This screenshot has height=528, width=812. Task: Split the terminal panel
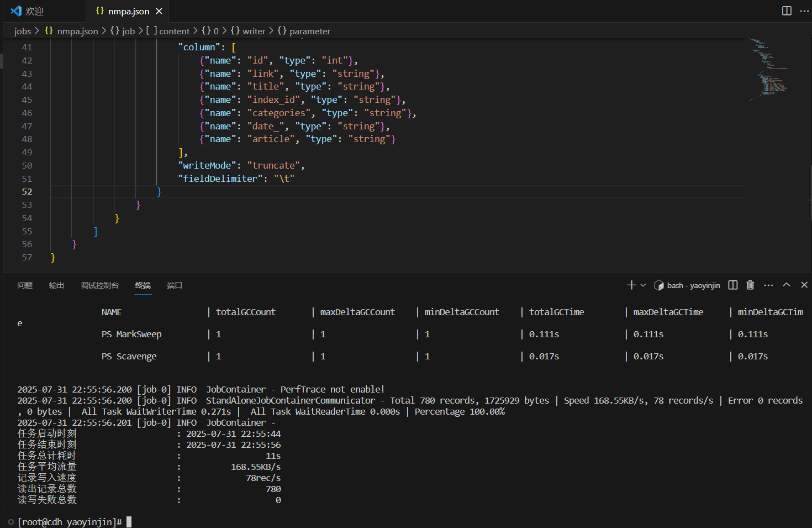[733, 285]
